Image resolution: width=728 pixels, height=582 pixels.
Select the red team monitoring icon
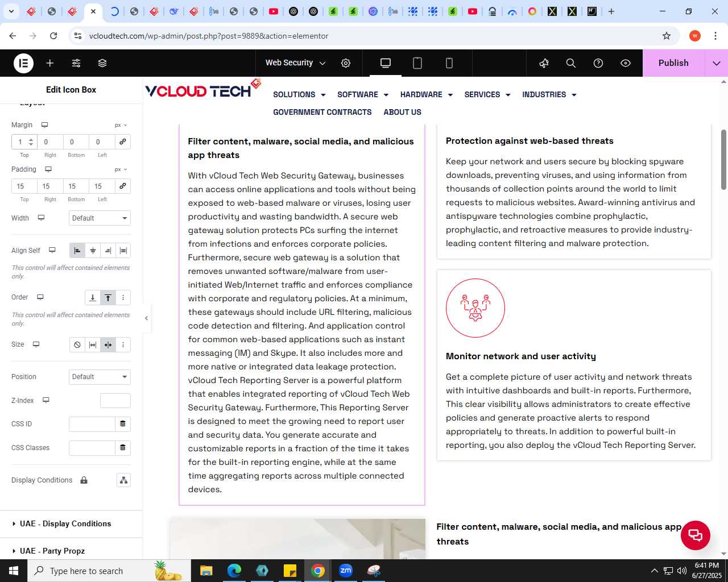[475, 308]
